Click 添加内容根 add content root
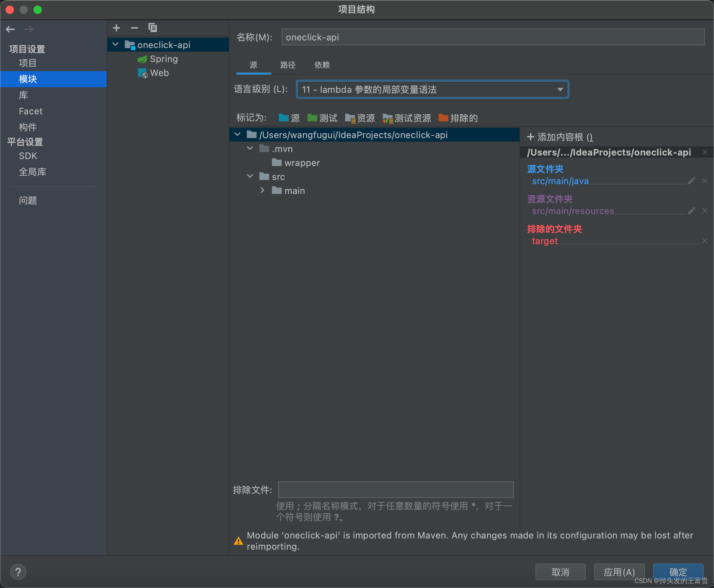The width and height of the screenshot is (714, 588). pos(560,137)
